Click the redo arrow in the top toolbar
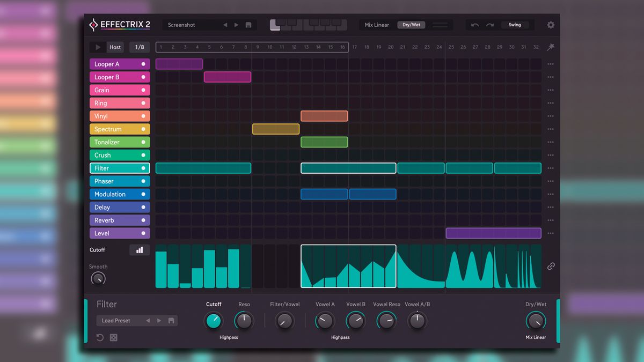The width and height of the screenshot is (644, 362). coord(489,25)
